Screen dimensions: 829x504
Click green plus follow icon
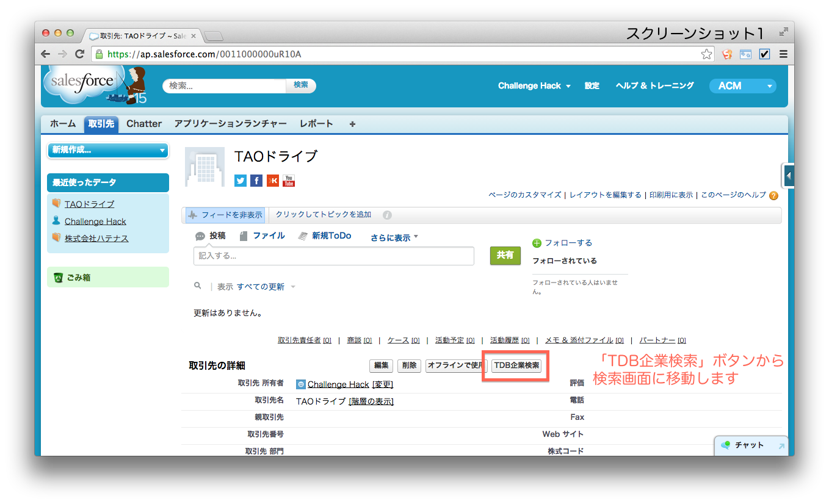coord(537,243)
